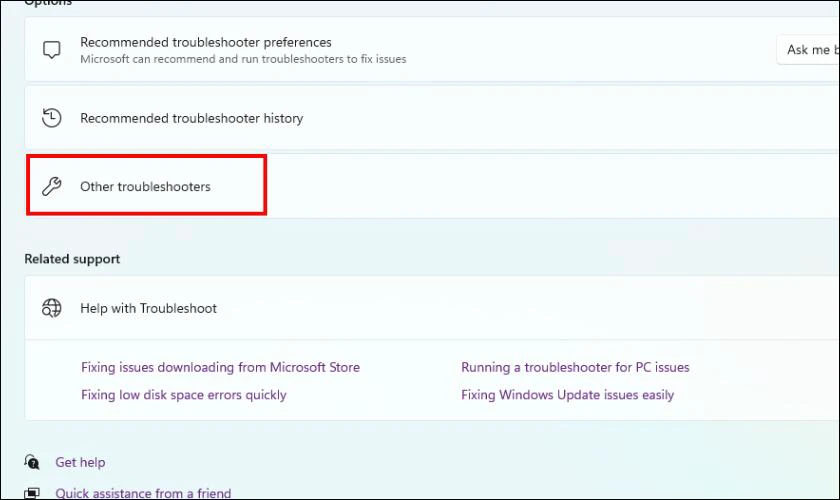Click the Get help headset icon
Image resolution: width=840 pixels, height=500 pixels.
click(x=32, y=461)
